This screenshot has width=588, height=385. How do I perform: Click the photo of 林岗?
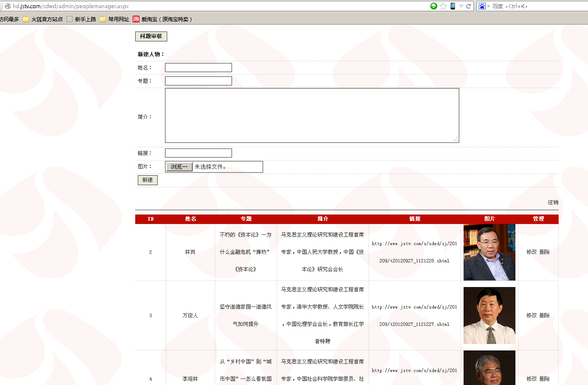point(489,252)
